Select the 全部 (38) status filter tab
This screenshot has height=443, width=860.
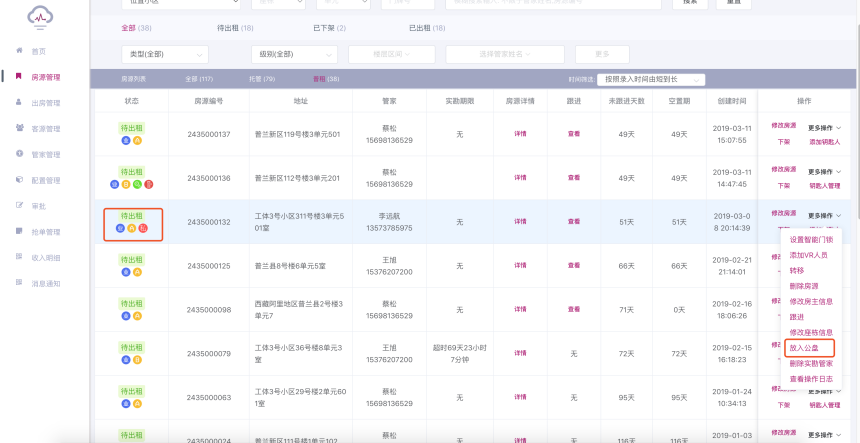click(x=136, y=28)
